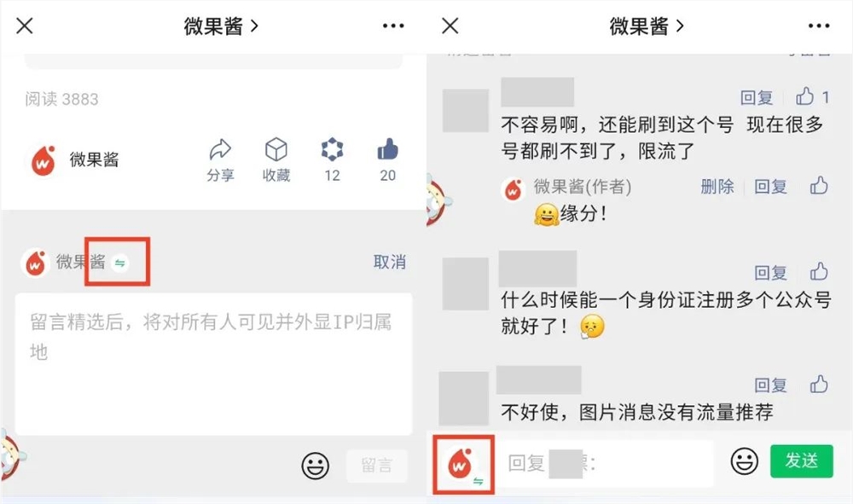Tap the Collect (收藏) cube icon
This screenshot has width=853, height=504.
pyautogui.click(x=276, y=149)
